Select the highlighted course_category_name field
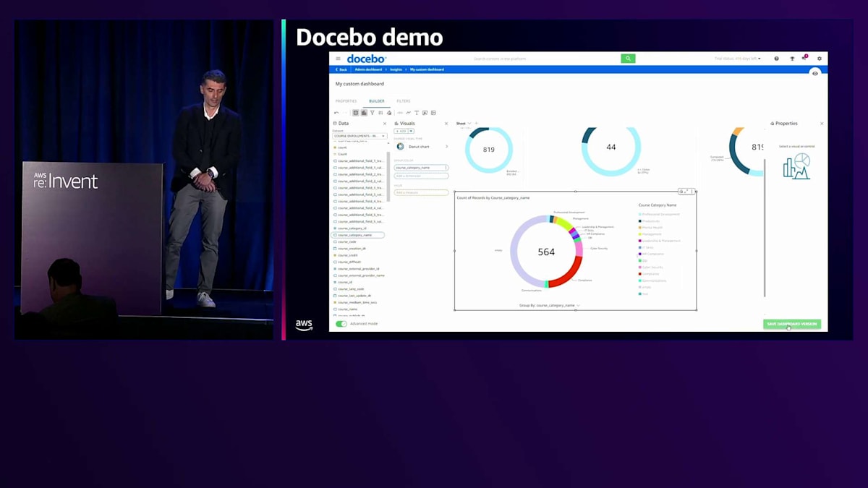The width and height of the screenshot is (868, 488). coord(358,235)
